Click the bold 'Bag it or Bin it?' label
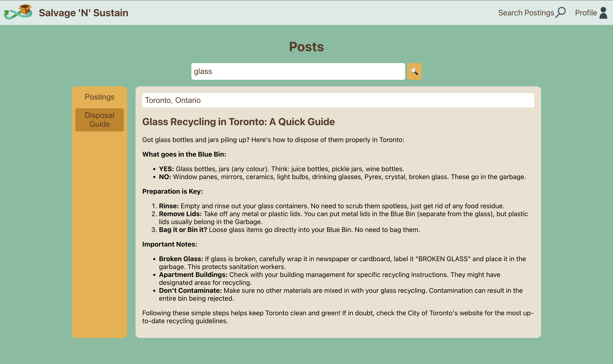 pos(183,230)
